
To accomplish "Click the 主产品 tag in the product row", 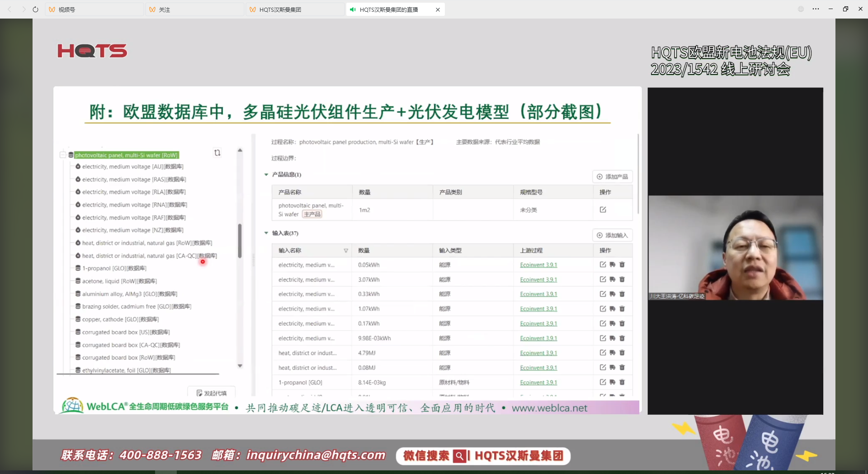I will (x=312, y=214).
